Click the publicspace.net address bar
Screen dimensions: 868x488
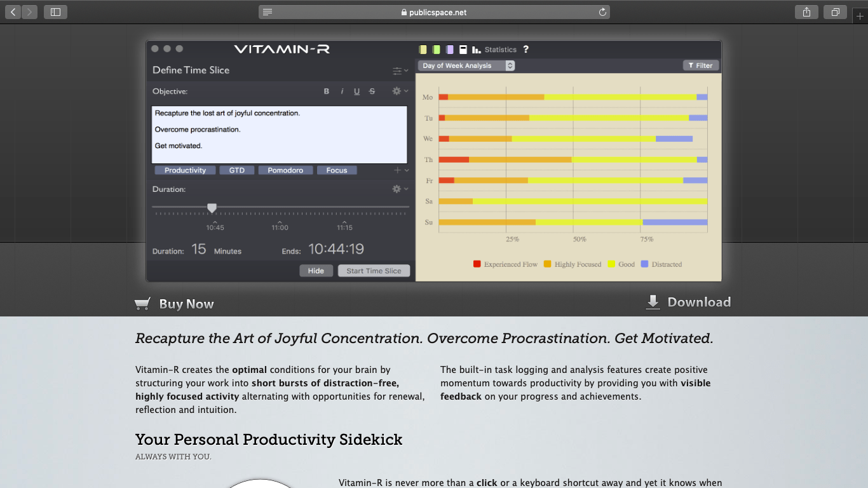coord(434,12)
